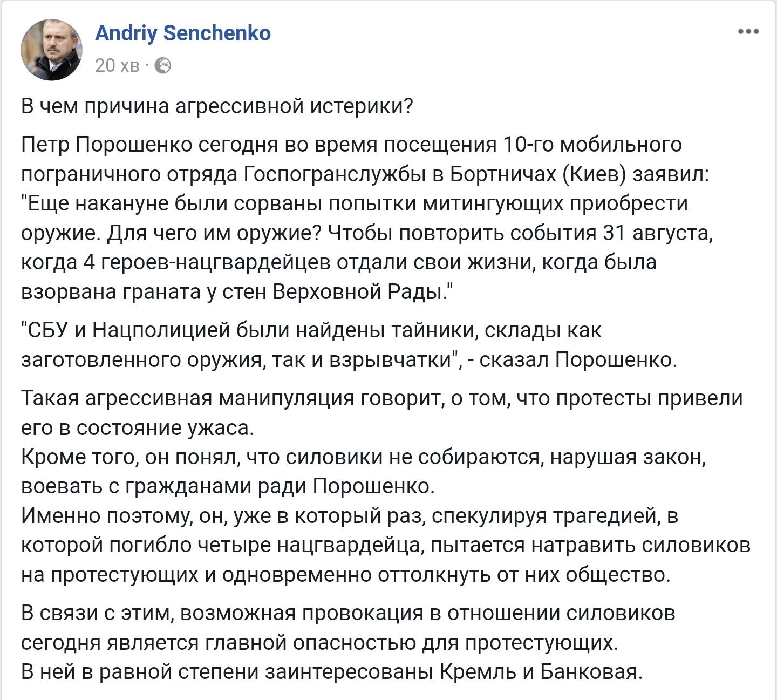777x700 pixels.
Task: Click the line starting "Еще накануне были сорваны"
Action: click(356, 203)
